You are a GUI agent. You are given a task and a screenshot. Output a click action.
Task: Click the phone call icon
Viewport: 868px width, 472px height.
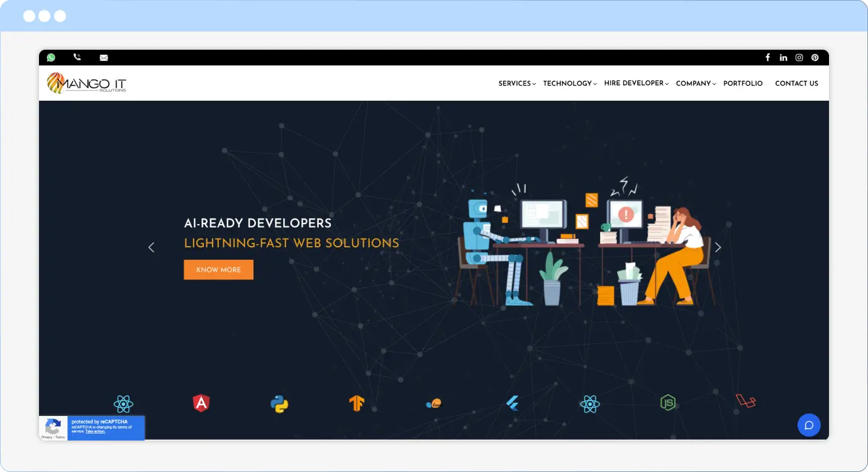[77, 57]
